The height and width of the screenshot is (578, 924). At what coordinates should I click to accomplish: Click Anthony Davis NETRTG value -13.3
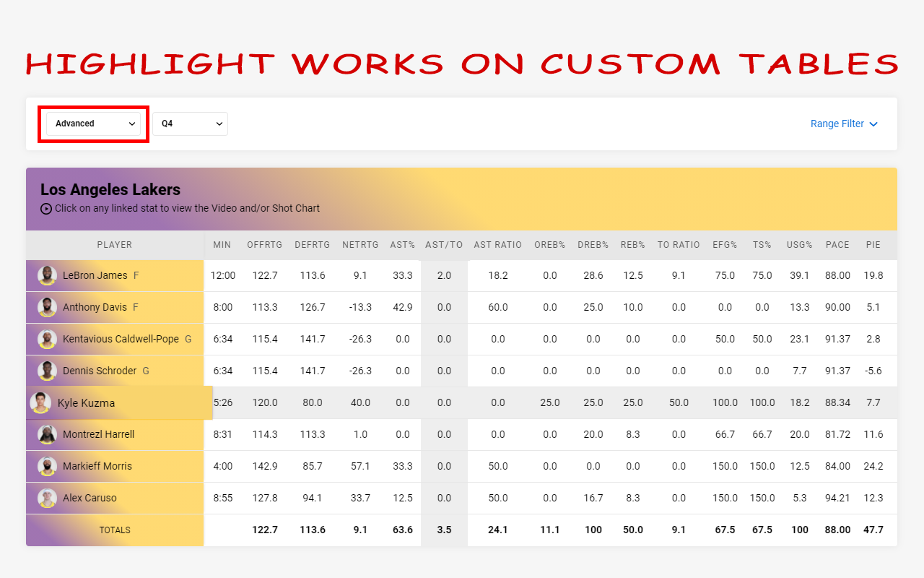360,307
